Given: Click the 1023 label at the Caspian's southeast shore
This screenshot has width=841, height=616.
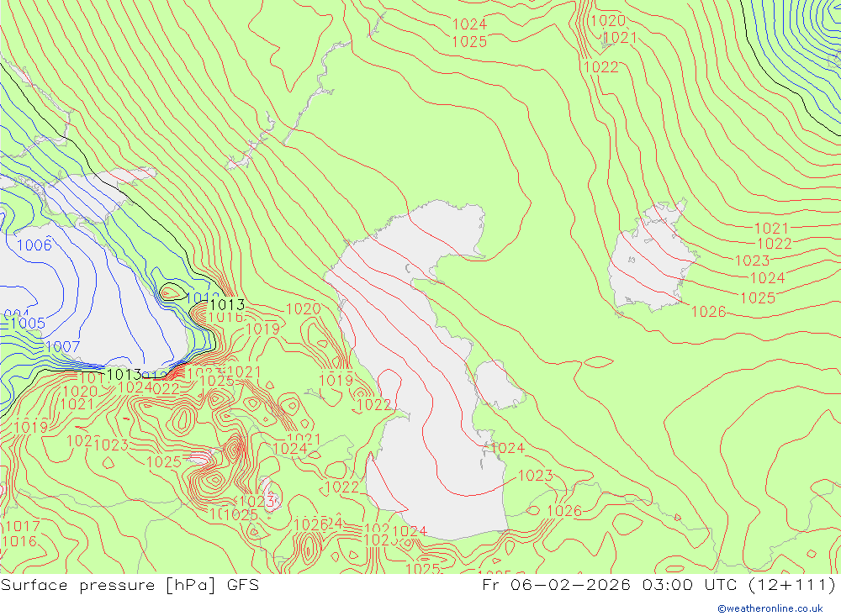Looking at the screenshot, I should coord(535,476).
